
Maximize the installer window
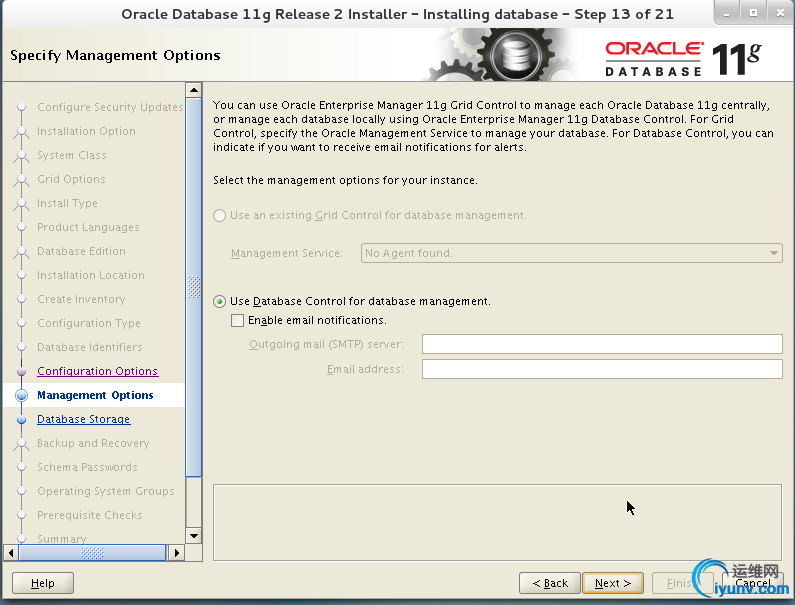753,13
